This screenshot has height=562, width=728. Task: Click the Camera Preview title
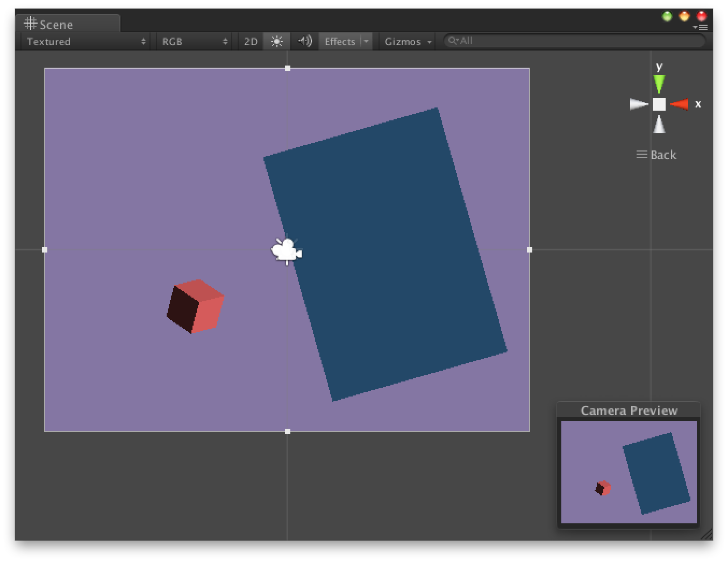(x=629, y=410)
